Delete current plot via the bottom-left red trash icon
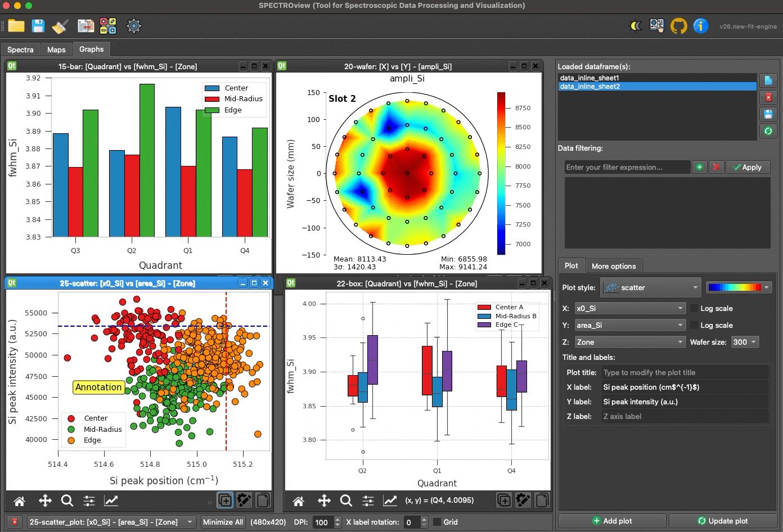 point(15,522)
